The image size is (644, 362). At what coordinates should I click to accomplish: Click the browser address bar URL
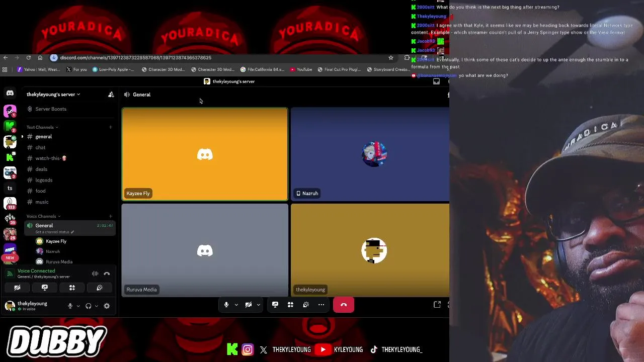(x=136, y=58)
